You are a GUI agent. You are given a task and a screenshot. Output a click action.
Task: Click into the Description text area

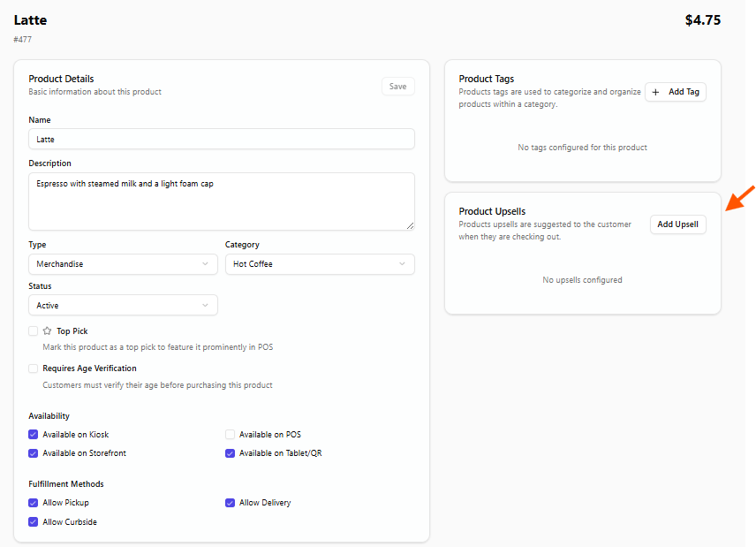click(x=221, y=201)
